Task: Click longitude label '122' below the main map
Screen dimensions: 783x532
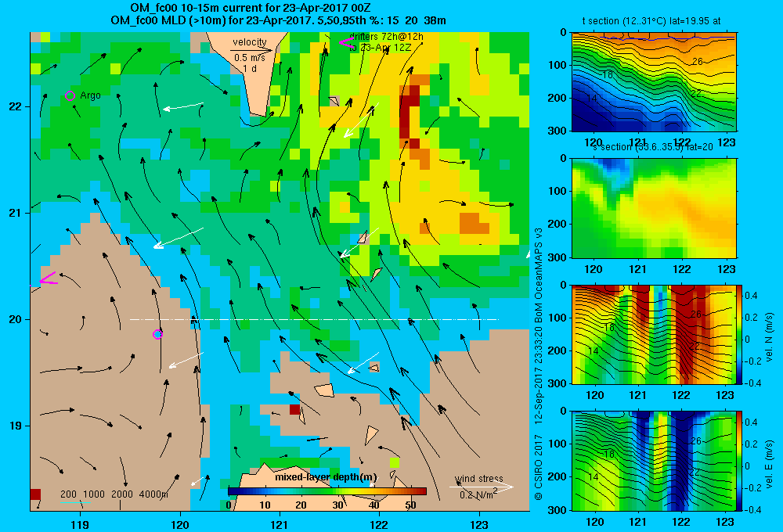Action: (379, 524)
